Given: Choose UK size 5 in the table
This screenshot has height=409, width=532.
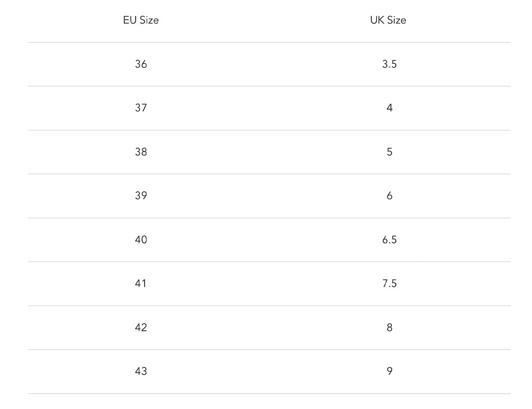Looking at the screenshot, I should [x=389, y=152].
